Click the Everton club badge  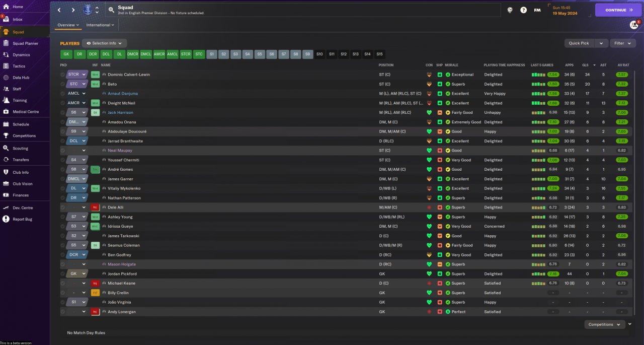pos(87,10)
